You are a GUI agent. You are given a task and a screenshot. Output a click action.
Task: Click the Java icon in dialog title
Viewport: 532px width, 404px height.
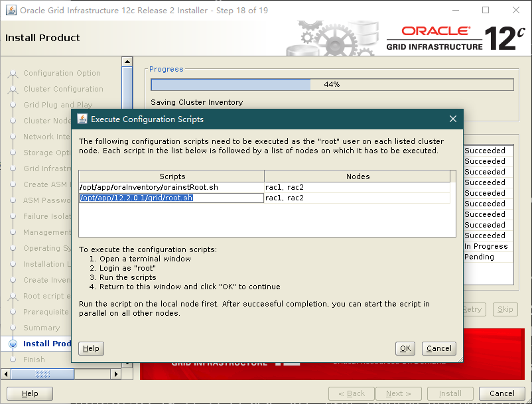tap(82, 119)
